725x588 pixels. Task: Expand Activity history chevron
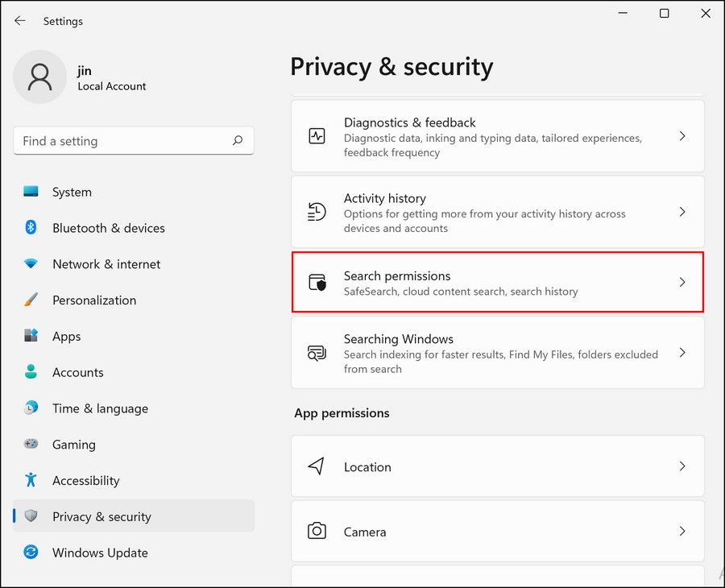pyautogui.click(x=681, y=212)
